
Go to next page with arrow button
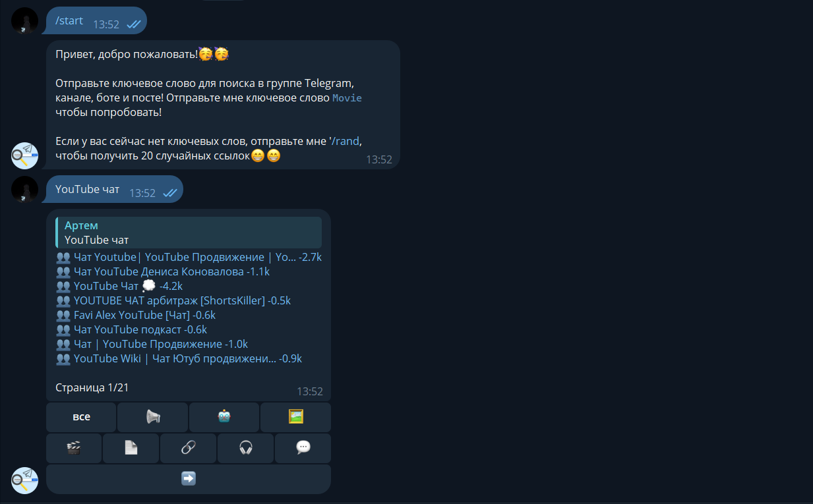[189, 479]
